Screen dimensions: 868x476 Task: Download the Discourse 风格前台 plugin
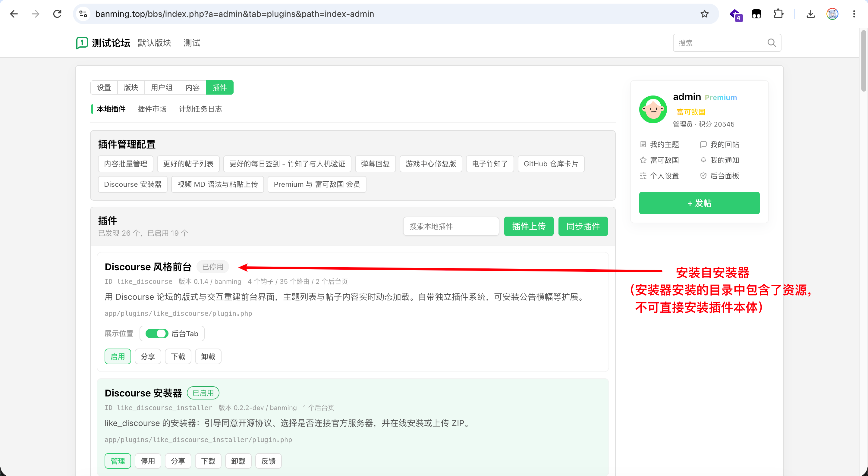pos(178,356)
